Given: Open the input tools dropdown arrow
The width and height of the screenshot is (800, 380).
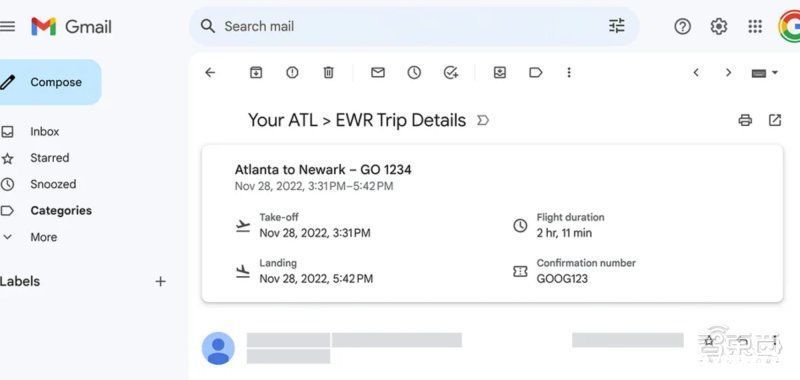Looking at the screenshot, I should [775, 72].
